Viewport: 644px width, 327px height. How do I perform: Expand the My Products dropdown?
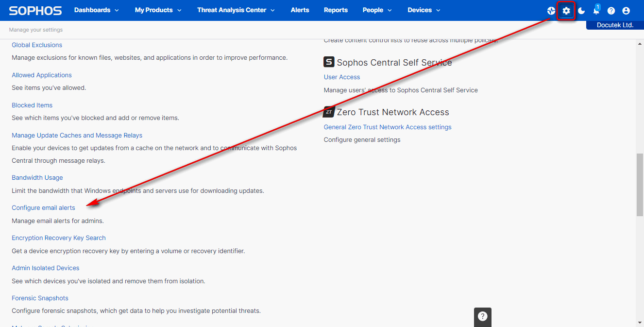click(x=158, y=10)
